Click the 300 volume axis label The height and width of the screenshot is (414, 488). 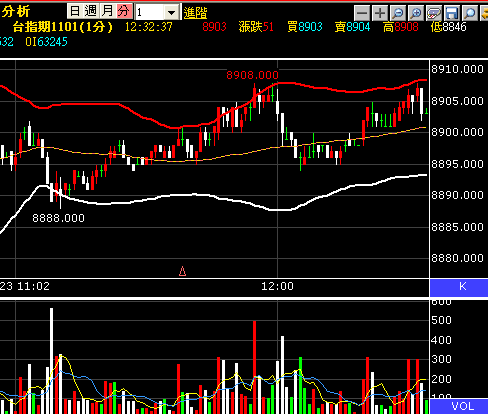pos(441,359)
